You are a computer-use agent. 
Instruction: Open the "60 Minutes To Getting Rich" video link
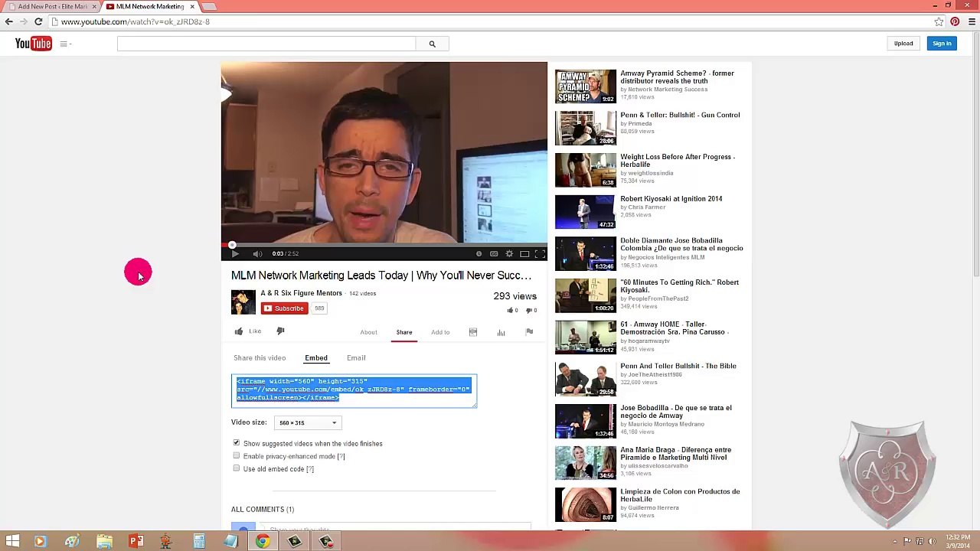coord(679,286)
